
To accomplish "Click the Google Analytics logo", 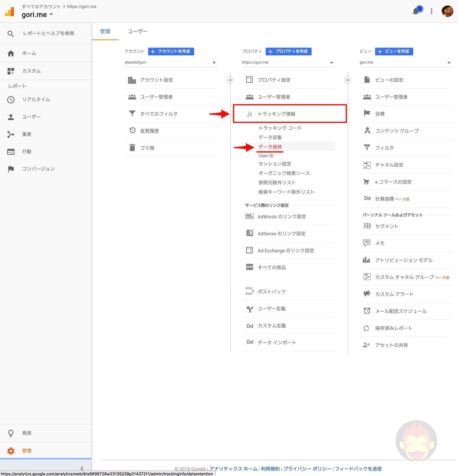I will click(9, 11).
